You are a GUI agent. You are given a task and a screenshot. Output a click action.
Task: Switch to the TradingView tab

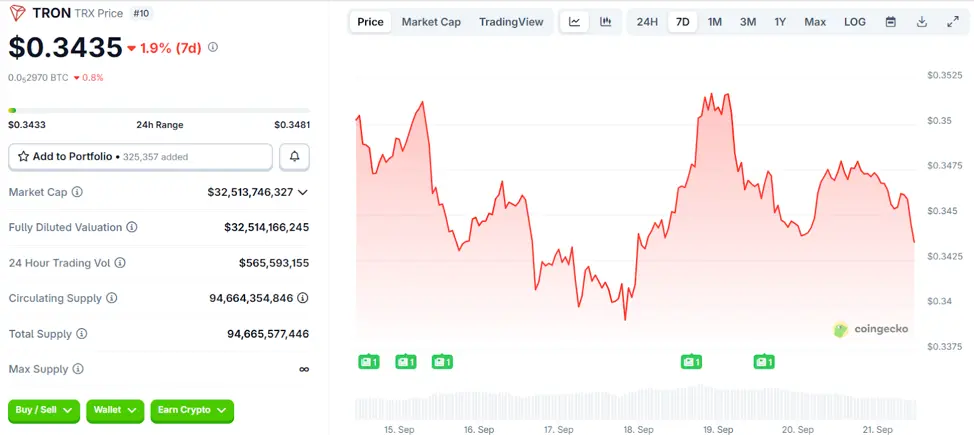tap(511, 22)
